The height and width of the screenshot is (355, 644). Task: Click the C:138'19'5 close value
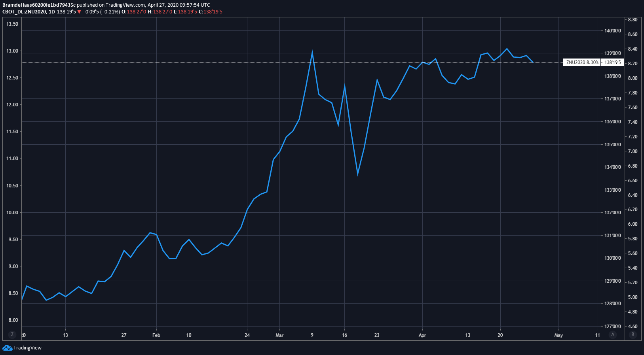pyautogui.click(x=211, y=12)
